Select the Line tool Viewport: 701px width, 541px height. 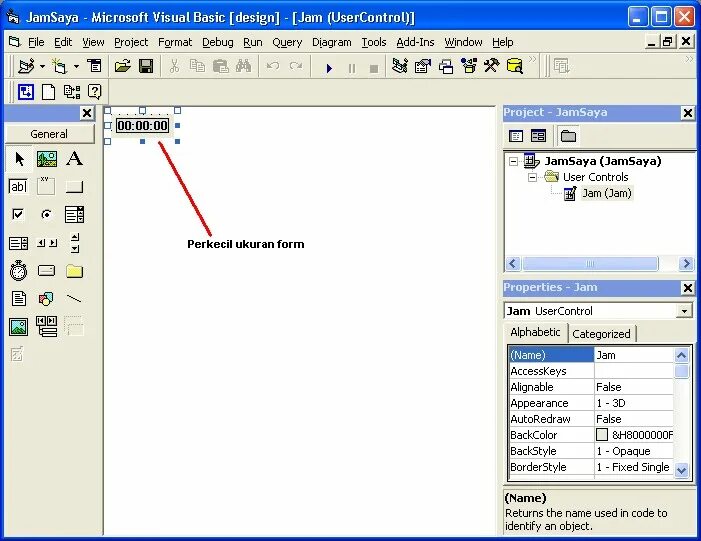pos(74,299)
